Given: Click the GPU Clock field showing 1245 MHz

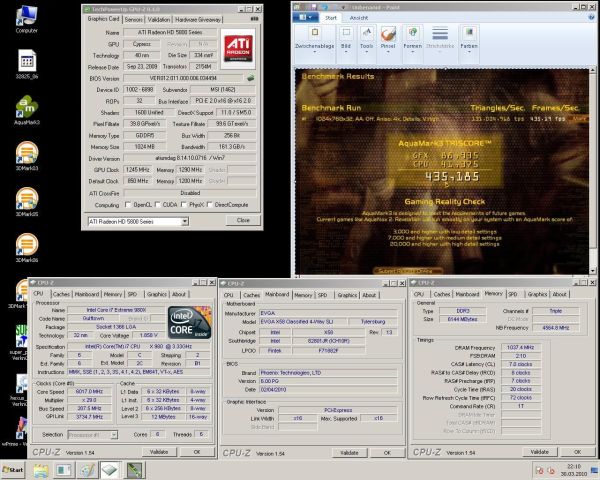Looking at the screenshot, I should (138, 170).
